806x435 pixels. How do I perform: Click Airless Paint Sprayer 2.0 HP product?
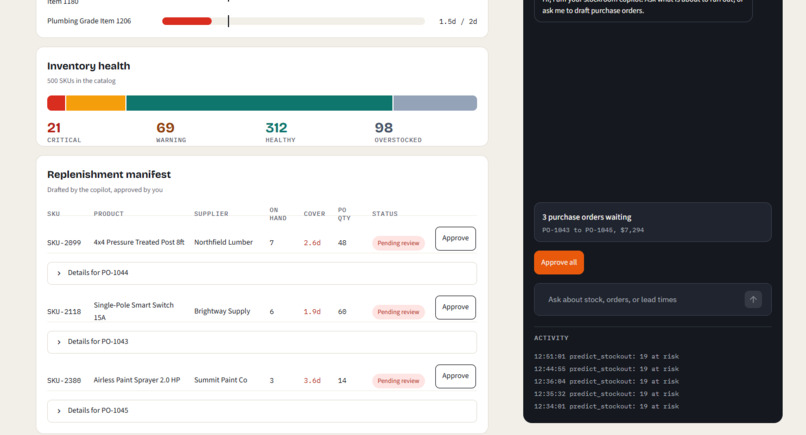137,380
